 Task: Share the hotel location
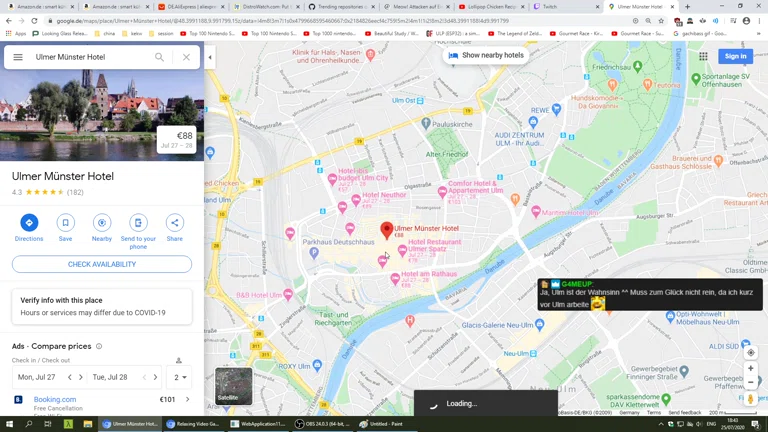click(x=175, y=223)
